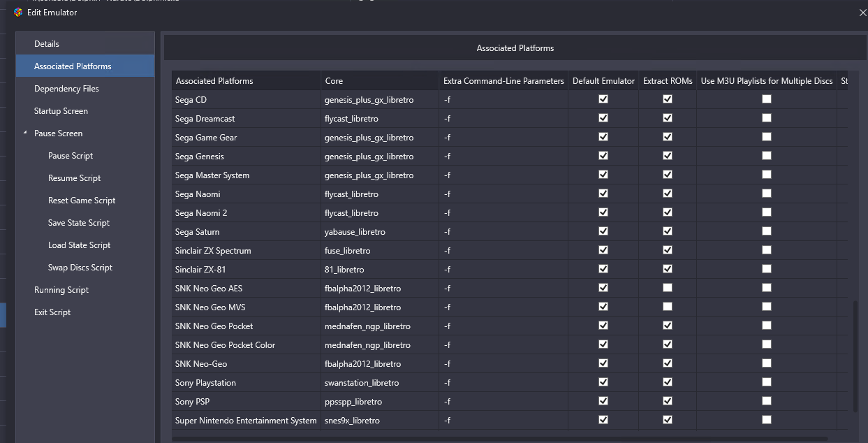Enable Extract ROMs for SNK Neo Geo AES

(x=668, y=288)
